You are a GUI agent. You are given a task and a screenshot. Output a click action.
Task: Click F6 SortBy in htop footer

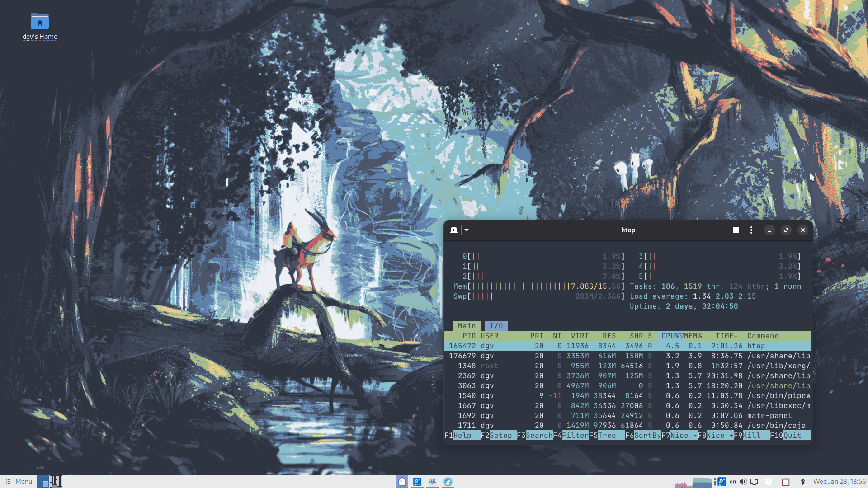click(x=647, y=435)
